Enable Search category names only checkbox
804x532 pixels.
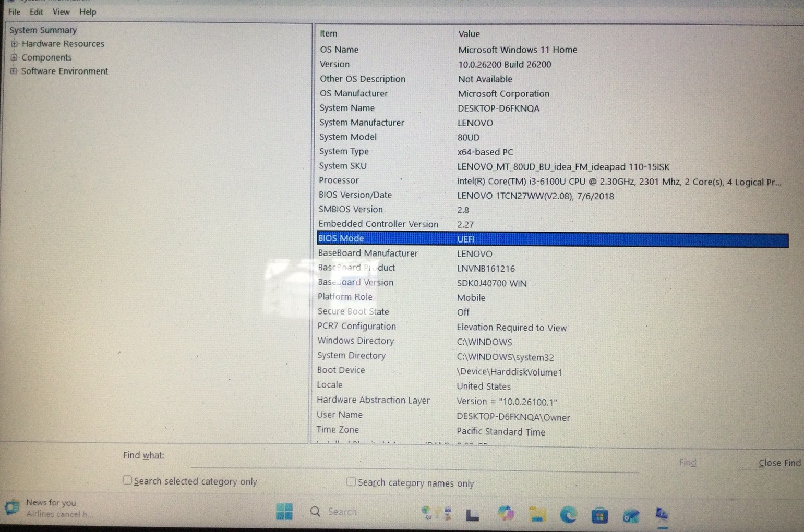351,482
